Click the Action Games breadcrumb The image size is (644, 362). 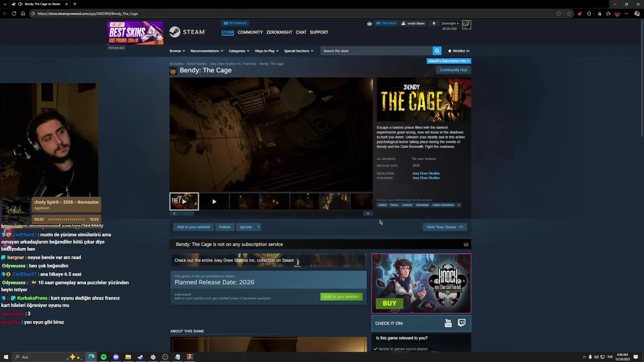[x=197, y=64]
